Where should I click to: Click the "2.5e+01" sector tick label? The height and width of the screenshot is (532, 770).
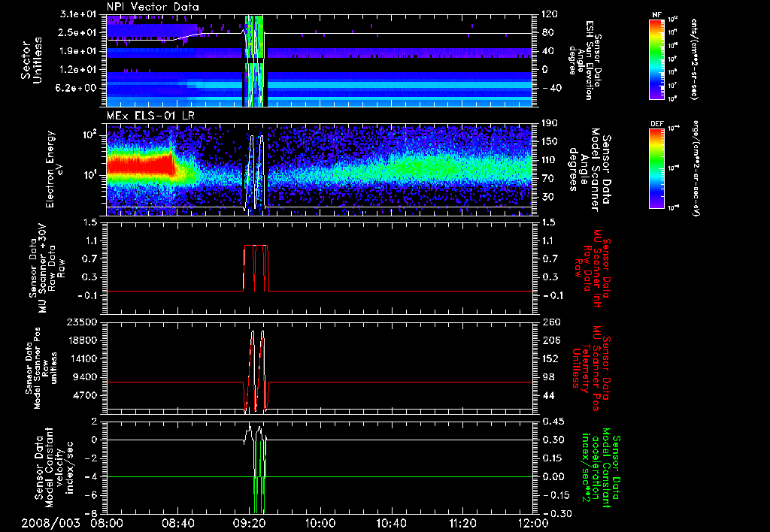point(78,32)
